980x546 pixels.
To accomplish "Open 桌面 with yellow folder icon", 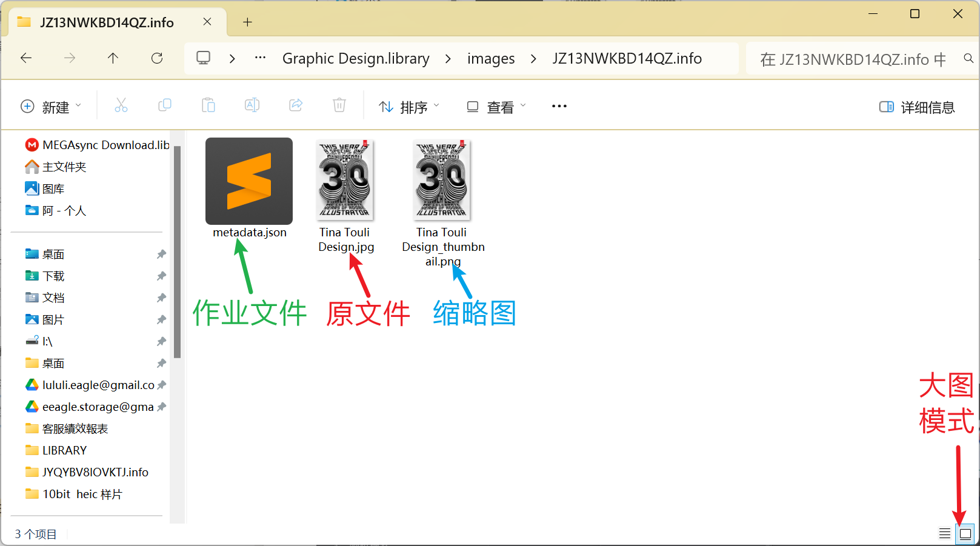I will pyautogui.click(x=45, y=363).
